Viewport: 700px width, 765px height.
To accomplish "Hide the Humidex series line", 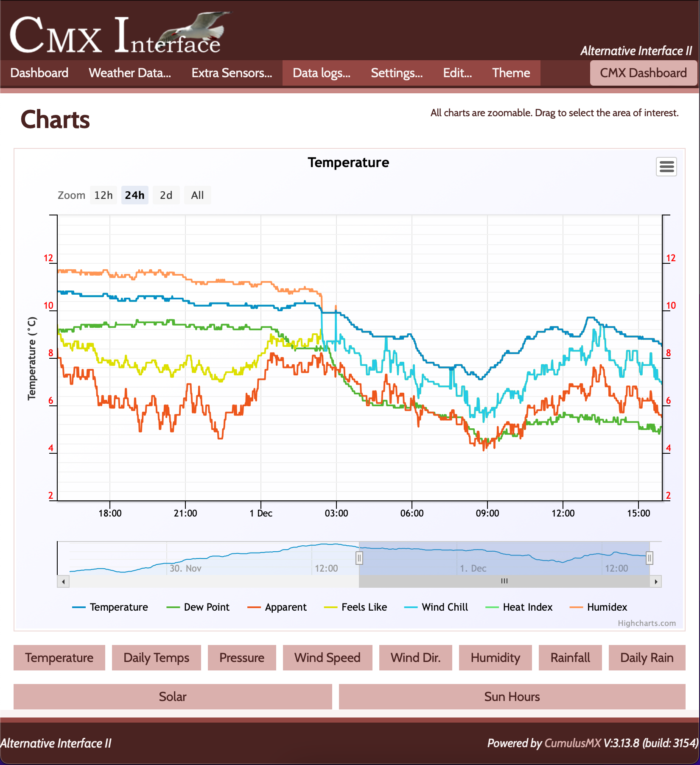I will (599, 607).
